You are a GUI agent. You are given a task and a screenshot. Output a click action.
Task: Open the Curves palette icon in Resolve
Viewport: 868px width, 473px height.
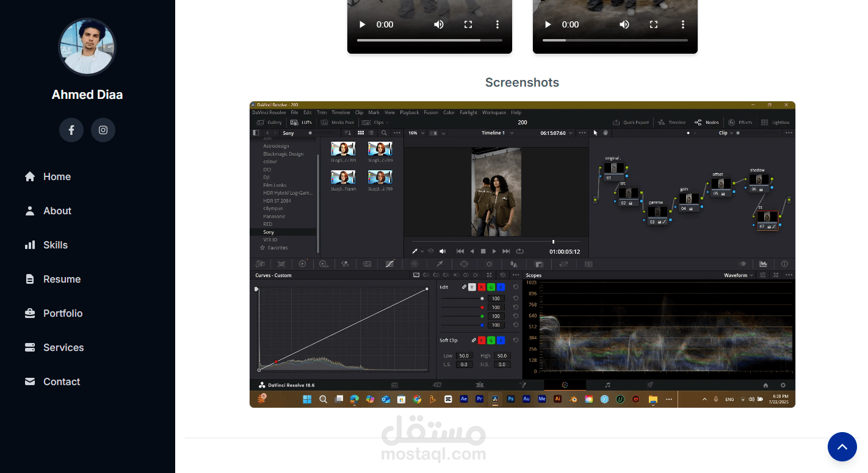[x=390, y=264]
